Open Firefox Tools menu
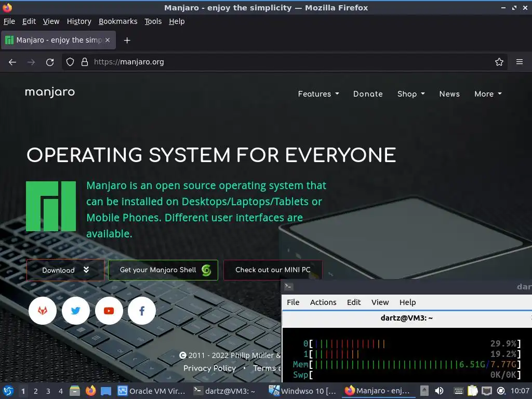This screenshot has width=532, height=399. 153,21
